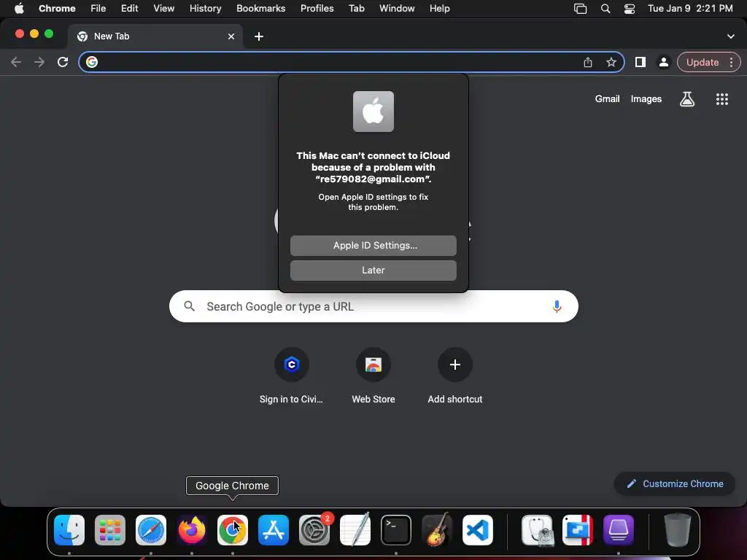Launch Firefox from the Dock
Screen dimensions: 747x560
point(192,530)
